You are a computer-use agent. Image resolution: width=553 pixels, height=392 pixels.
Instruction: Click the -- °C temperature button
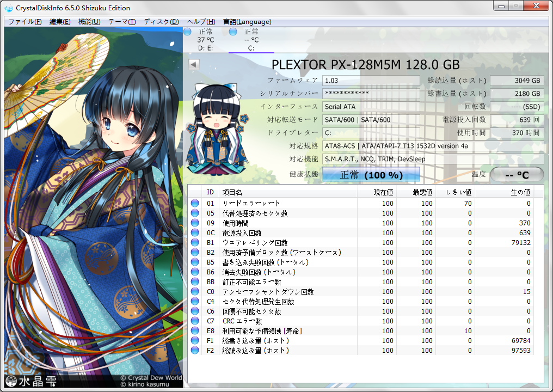(517, 175)
